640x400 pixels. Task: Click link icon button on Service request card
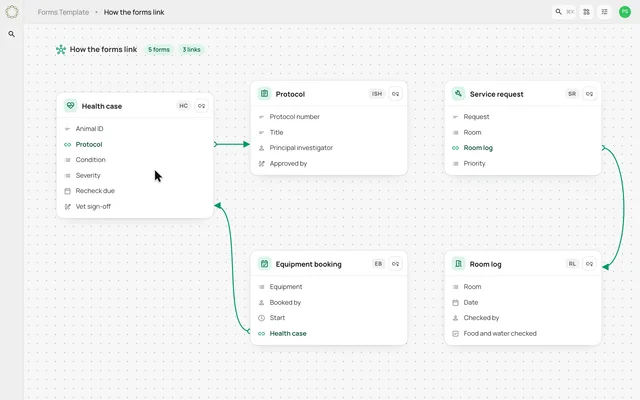(589, 94)
